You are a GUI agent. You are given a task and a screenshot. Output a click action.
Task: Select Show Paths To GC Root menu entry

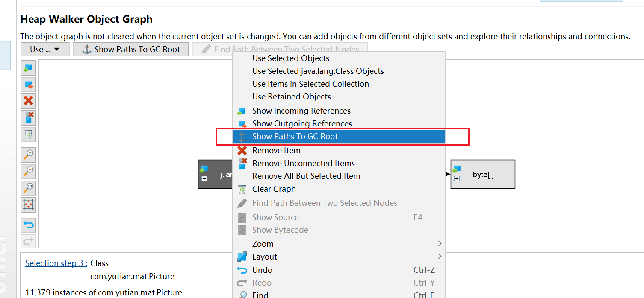point(295,137)
